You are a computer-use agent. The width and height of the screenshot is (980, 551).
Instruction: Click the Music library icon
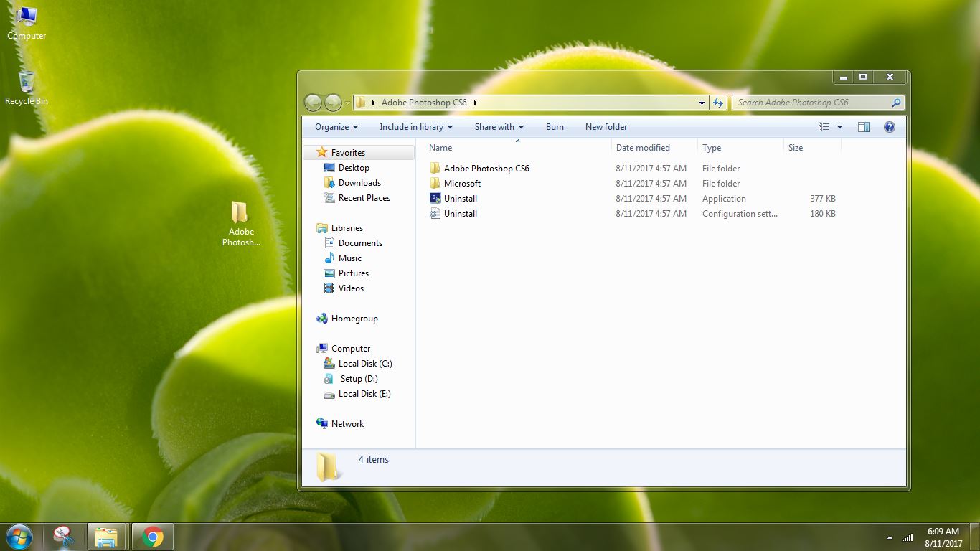329,258
